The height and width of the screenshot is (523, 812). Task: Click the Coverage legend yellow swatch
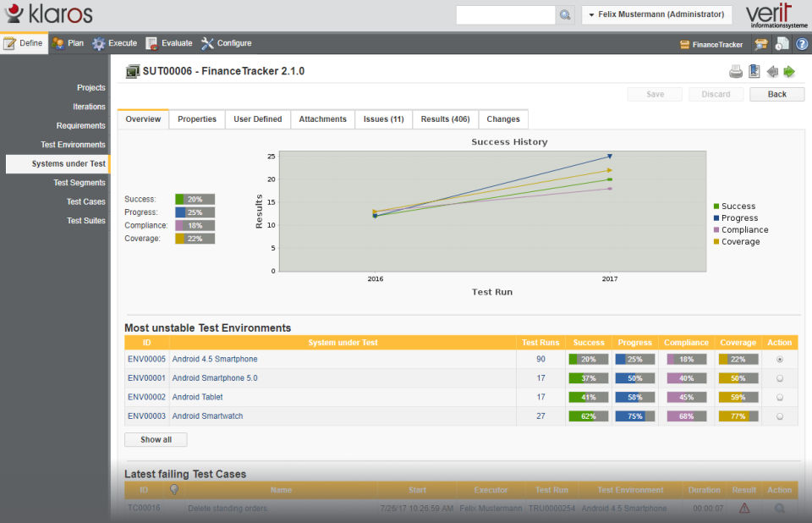(x=716, y=241)
